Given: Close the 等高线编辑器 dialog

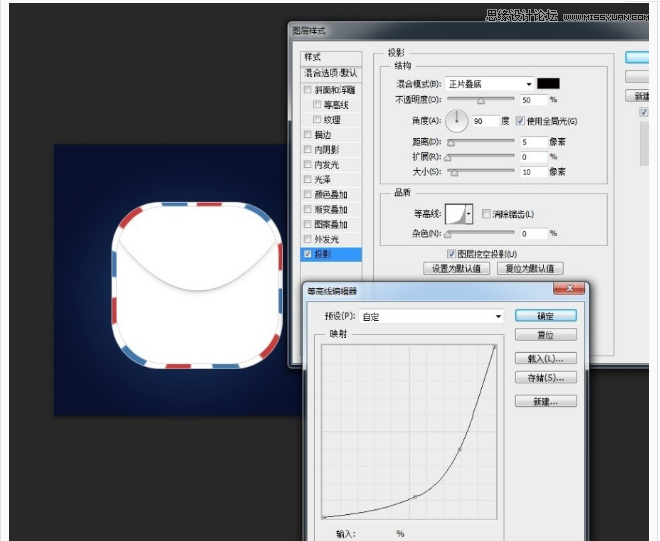Looking at the screenshot, I should [x=569, y=288].
